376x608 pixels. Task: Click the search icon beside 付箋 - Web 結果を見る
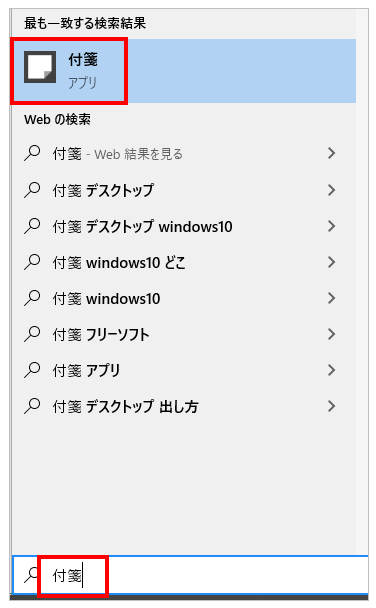(x=32, y=154)
